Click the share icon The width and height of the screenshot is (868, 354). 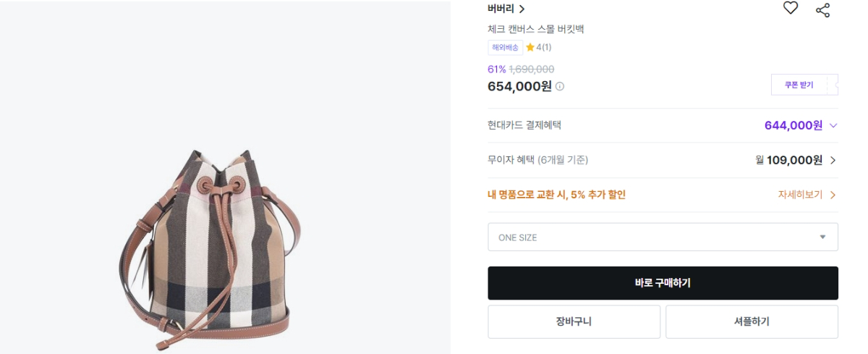click(x=822, y=10)
